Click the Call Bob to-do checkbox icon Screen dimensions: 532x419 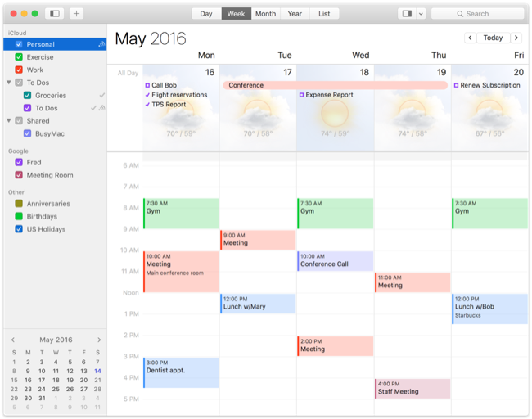tap(147, 85)
